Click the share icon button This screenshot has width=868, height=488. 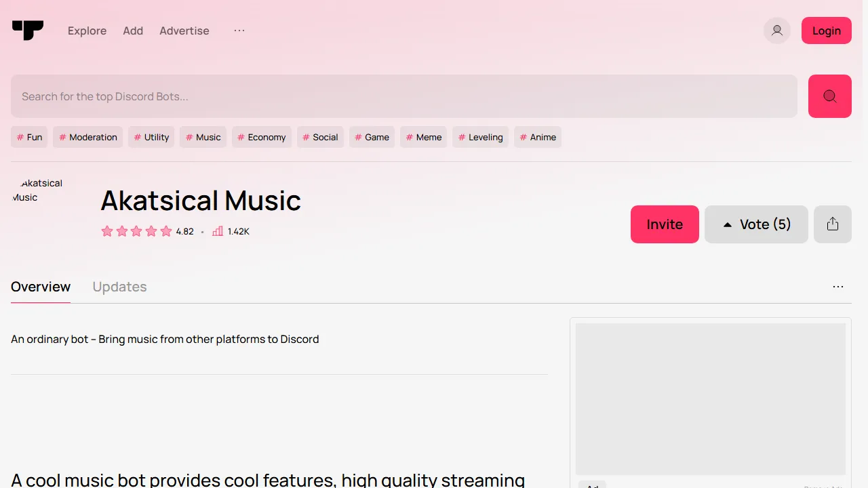[833, 224]
